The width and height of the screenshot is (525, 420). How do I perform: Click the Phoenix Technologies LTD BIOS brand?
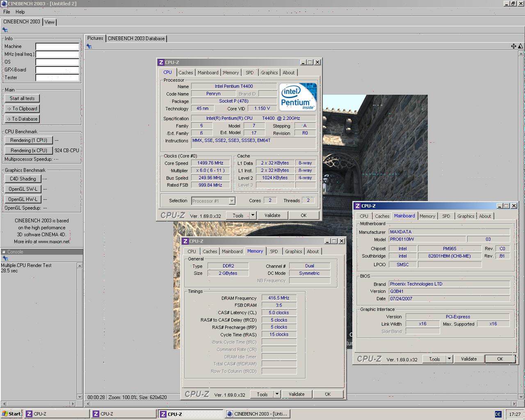[x=449, y=284]
